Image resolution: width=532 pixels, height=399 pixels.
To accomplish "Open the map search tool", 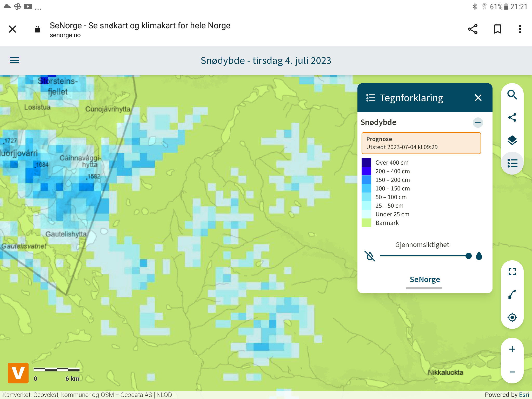I will pos(512,95).
